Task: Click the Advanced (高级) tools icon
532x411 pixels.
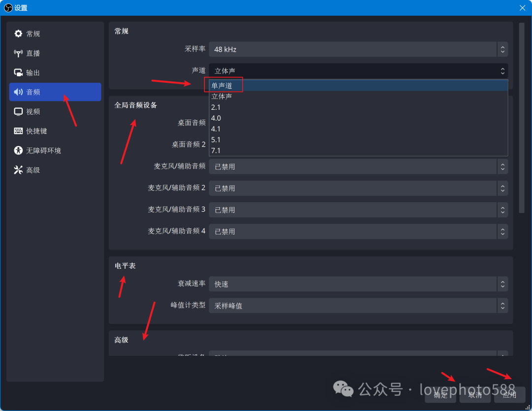Action: [18, 170]
